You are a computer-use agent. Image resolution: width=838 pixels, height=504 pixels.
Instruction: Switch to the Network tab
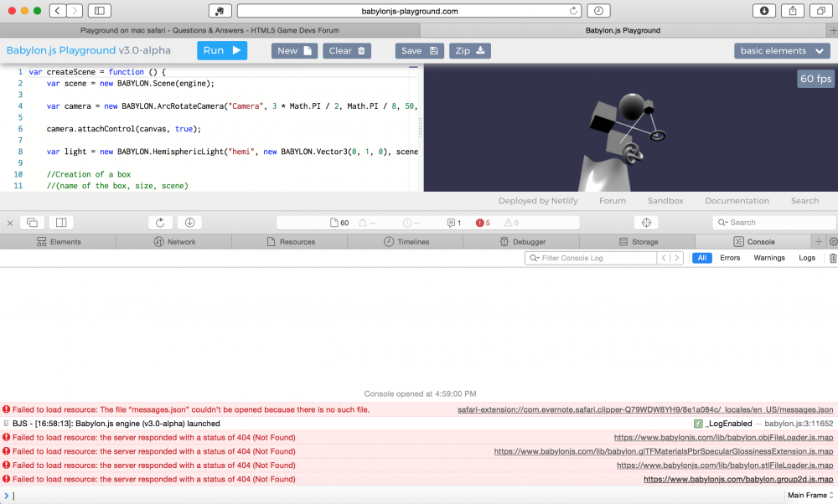click(174, 242)
